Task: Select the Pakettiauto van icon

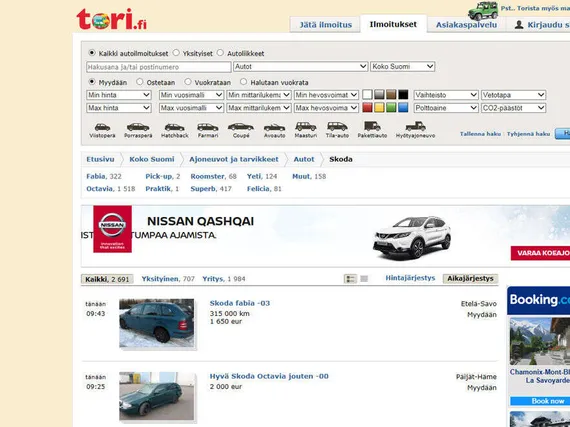Action: click(372, 130)
